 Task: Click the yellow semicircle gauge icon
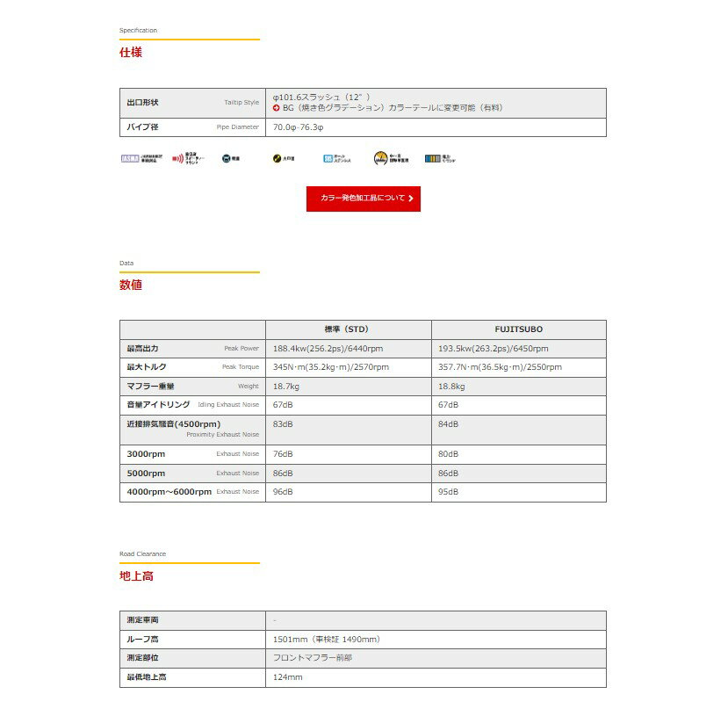coord(380,159)
